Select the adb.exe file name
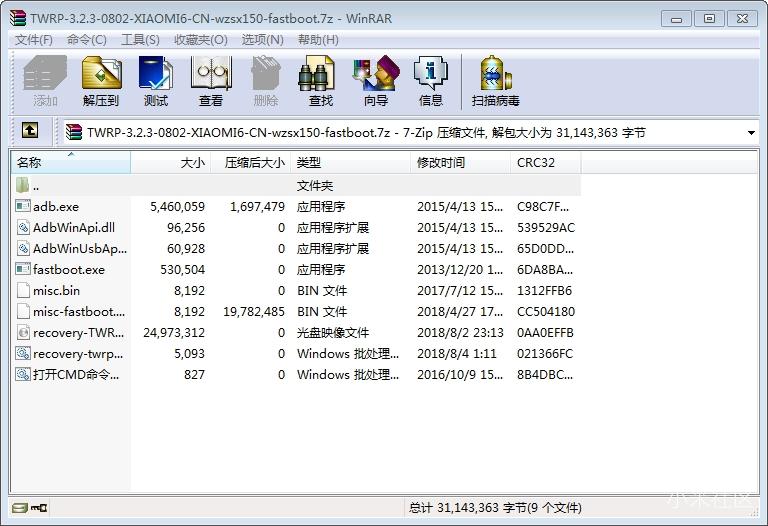Image resolution: width=768 pixels, height=526 pixels. click(x=56, y=207)
